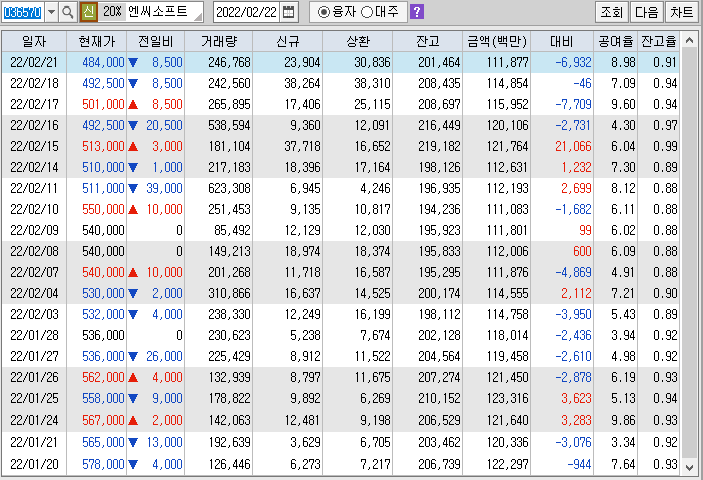Image resolution: width=703 pixels, height=480 pixels.
Task: Click the 잔고 column header
Action: coord(427,42)
